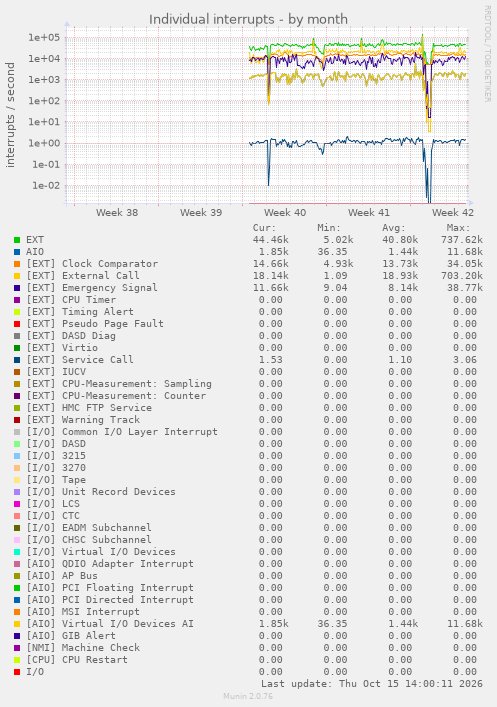Image resolution: width=497 pixels, height=707 pixels.
Task: Click the External Call Max value '703.20k'
Action: tap(462, 276)
